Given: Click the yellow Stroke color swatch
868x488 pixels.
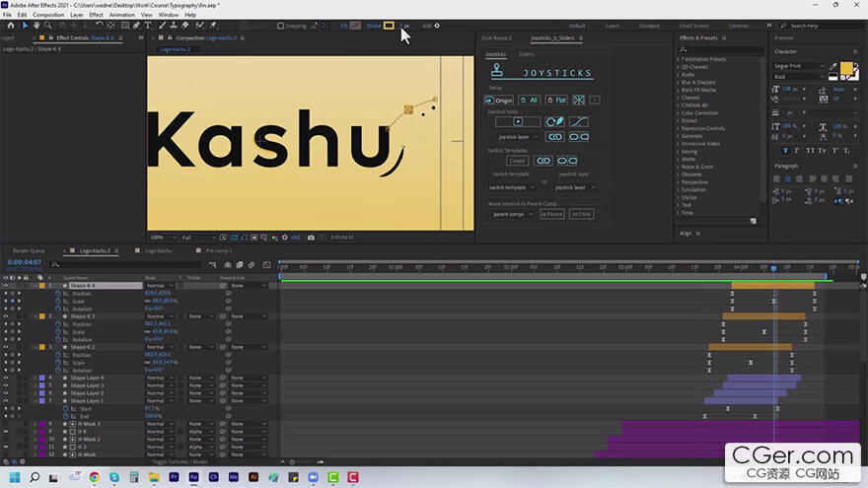Looking at the screenshot, I should [x=389, y=26].
